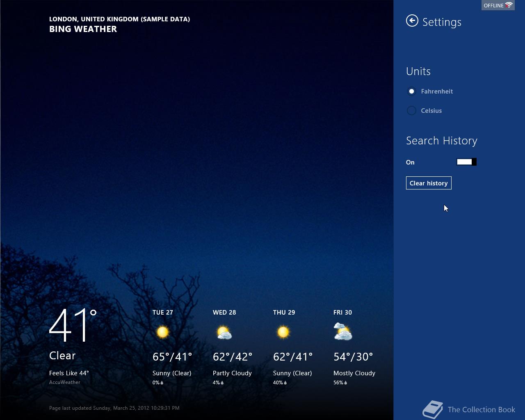Viewport: 525px width, 420px height.
Task: Toggle the Search History switch
Action: coord(466,162)
